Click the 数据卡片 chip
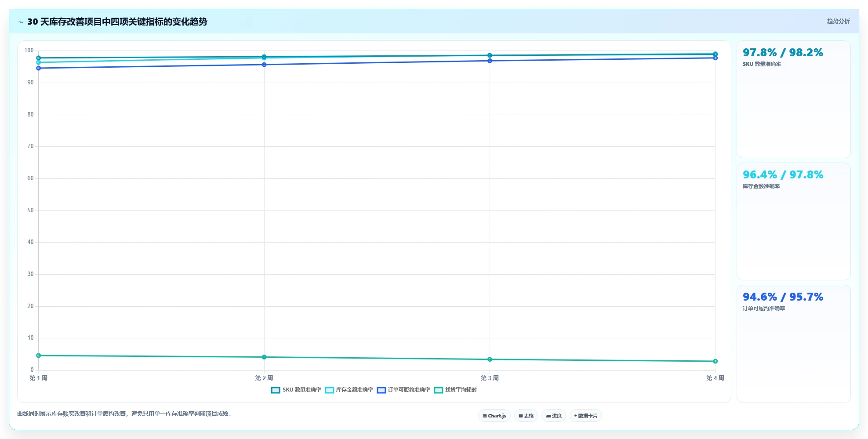 tap(586, 416)
